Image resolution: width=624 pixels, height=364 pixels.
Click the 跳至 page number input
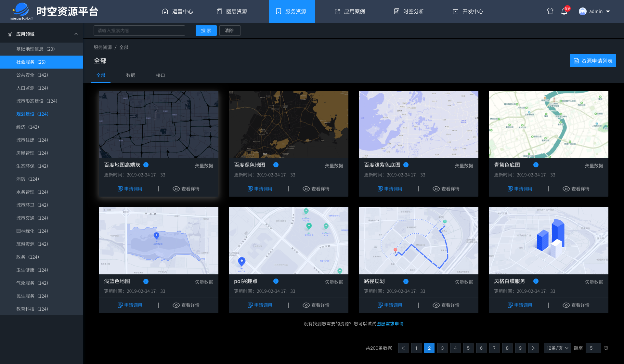point(593,348)
